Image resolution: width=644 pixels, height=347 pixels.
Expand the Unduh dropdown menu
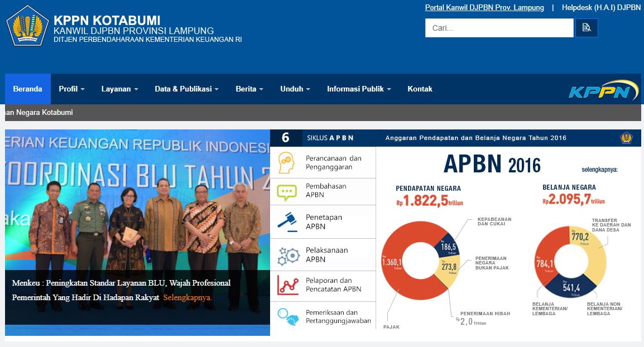coord(295,89)
